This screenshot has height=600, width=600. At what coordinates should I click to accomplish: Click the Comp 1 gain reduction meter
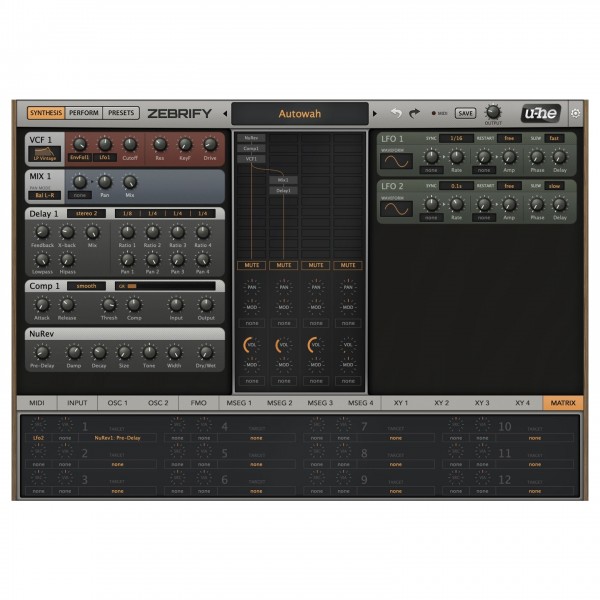coord(165,286)
